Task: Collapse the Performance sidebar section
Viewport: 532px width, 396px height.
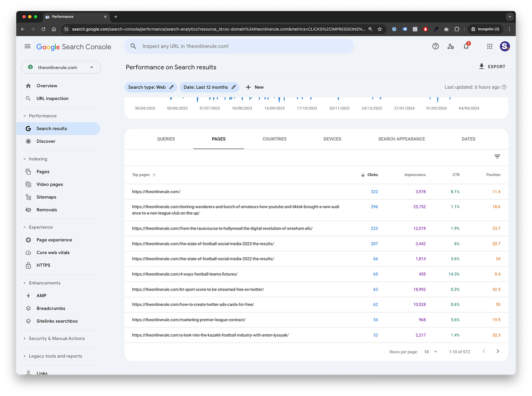Action: [40, 116]
